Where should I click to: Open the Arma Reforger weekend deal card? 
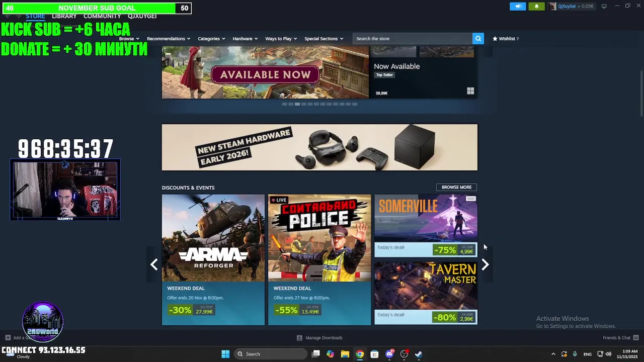(x=213, y=260)
